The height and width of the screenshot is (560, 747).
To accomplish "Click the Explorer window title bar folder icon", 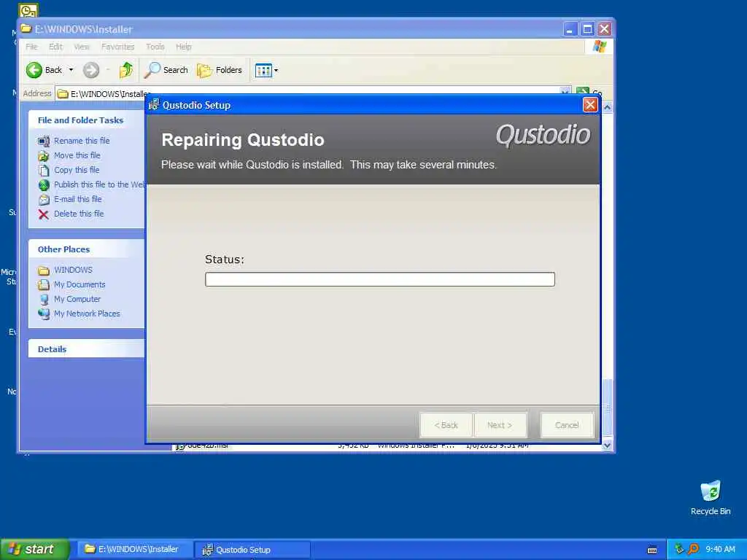I will click(26, 28).
